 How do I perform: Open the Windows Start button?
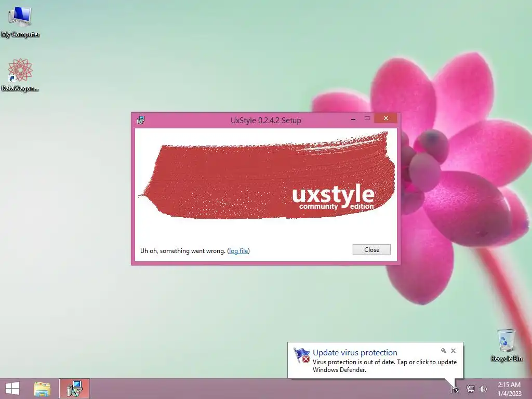(12, 389)
